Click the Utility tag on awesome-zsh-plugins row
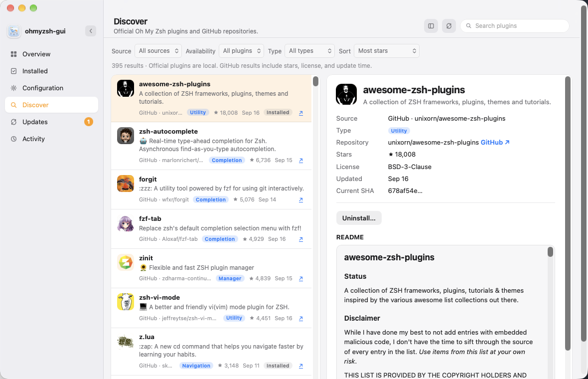The image size is (588, 379). [x=198, y=112]
